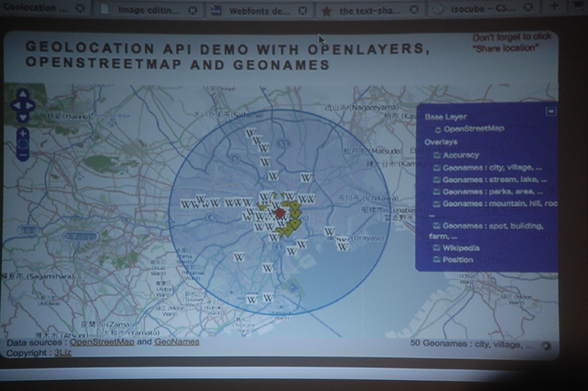Toggle the "Geonames : parks, area" overlay checkbox
The image size is (588, 391).
pos(437,192)
